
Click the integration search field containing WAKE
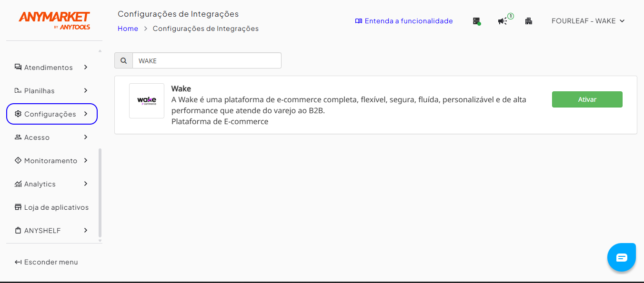click(207, 60)
